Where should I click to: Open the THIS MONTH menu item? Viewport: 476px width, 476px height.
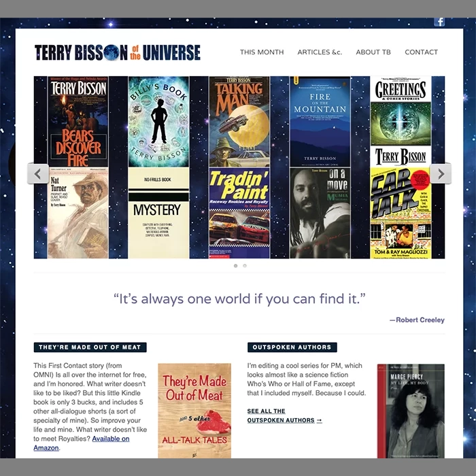[x=262, y=52]
